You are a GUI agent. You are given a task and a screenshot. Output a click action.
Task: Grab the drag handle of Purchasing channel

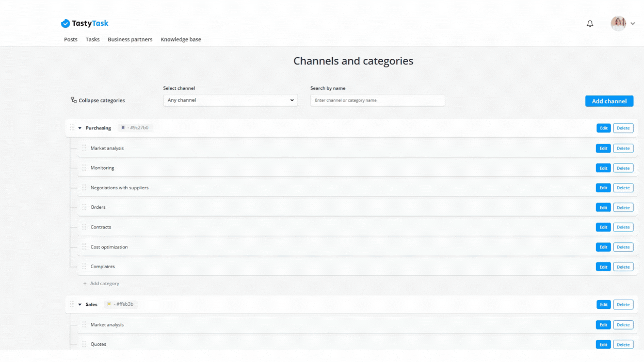72,128
